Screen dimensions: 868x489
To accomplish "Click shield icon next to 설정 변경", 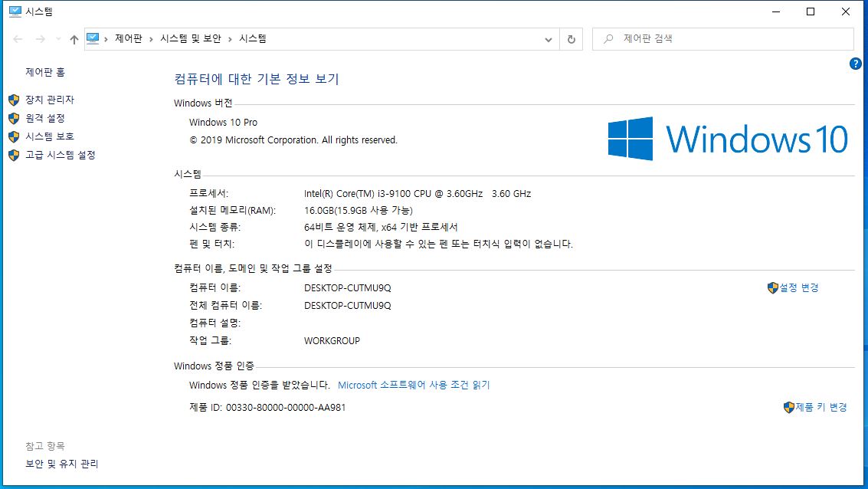I will (773, 287).
